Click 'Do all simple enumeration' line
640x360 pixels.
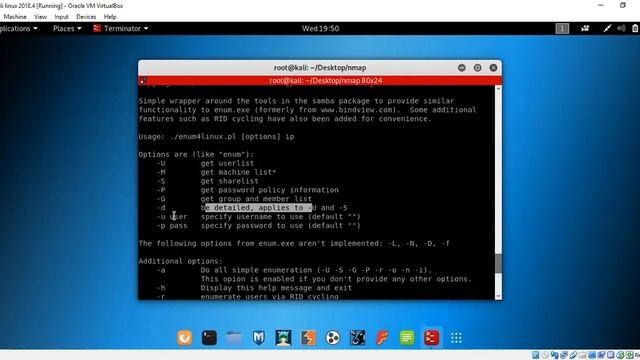pyautogui.click(x=316, y=270)
